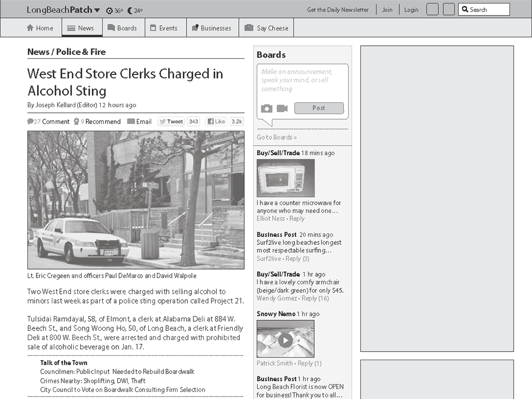The image size is (532, 399).
Task: Click Councilmen: Public Input Needed link
Action: point(117,372)
